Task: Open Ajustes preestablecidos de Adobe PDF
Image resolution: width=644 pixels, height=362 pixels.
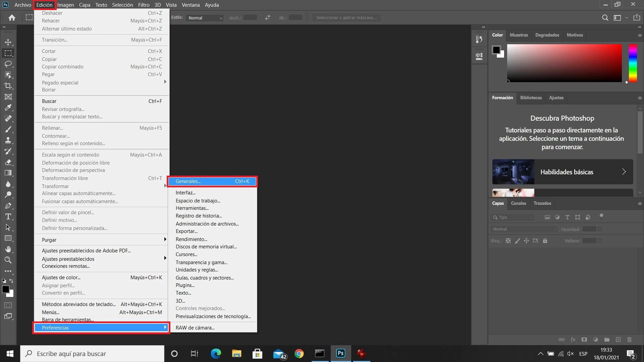Action: [x=101, y=251]
